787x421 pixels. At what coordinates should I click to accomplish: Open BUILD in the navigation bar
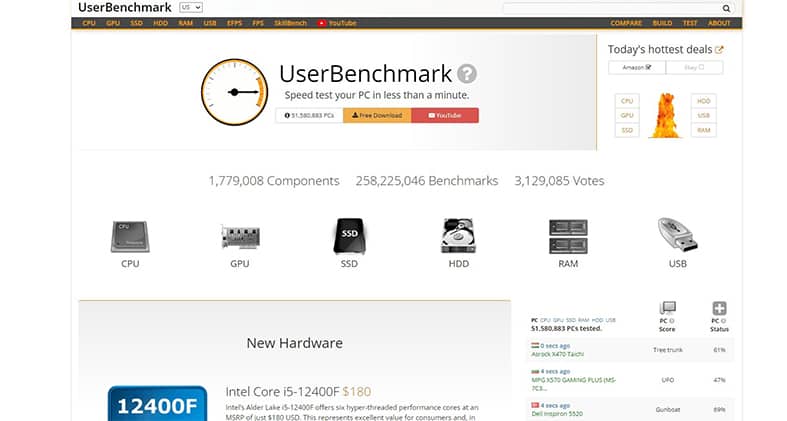click(x=663, y=23)
